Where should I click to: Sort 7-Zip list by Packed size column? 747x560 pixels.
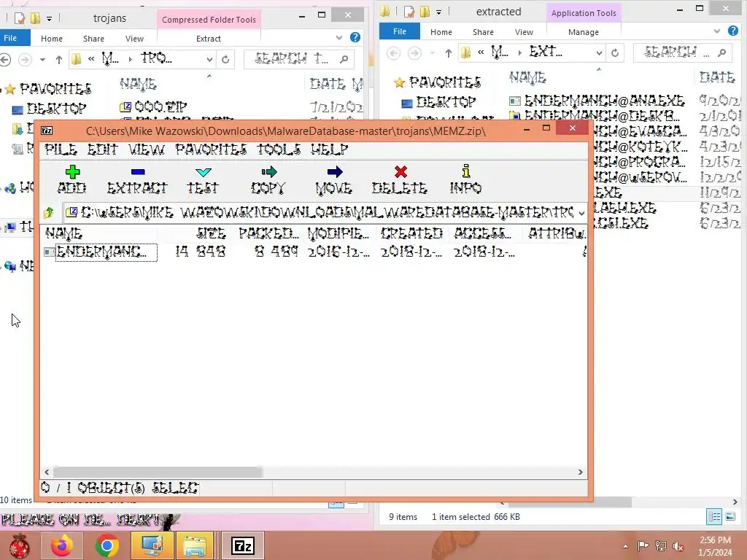pyautogui.click(x=268, y=233)
